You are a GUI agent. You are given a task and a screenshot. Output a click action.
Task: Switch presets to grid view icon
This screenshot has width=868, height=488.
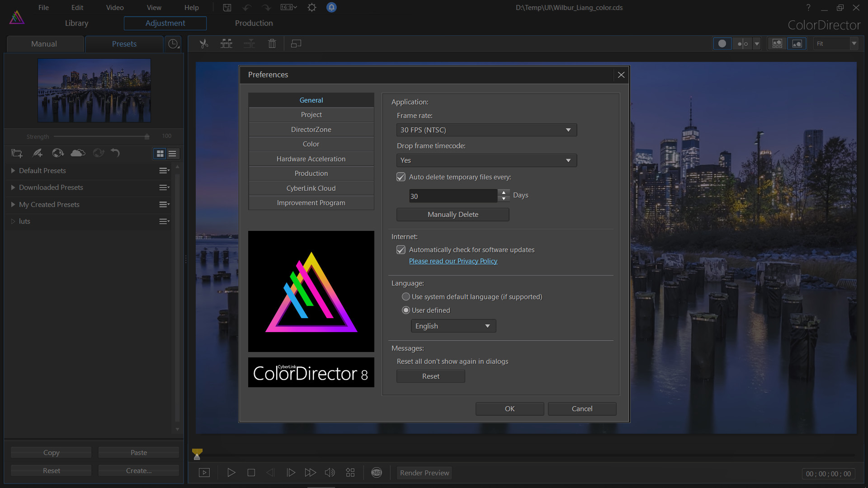(160, 154)
